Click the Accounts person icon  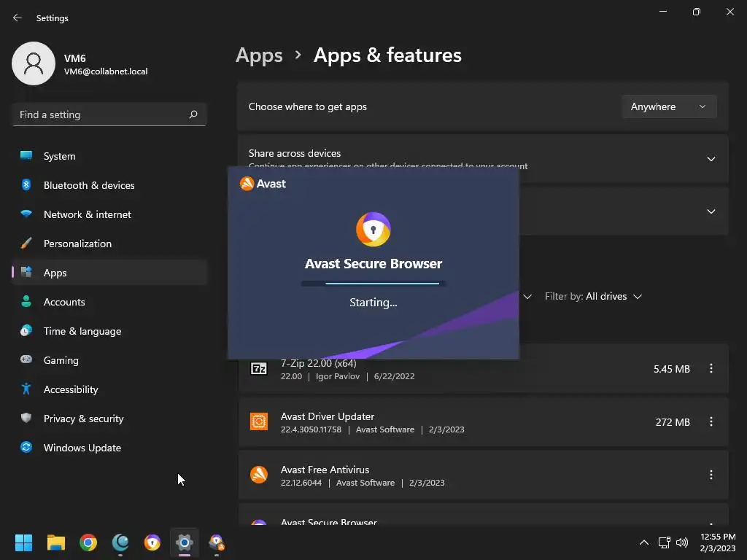pos(26,301)
